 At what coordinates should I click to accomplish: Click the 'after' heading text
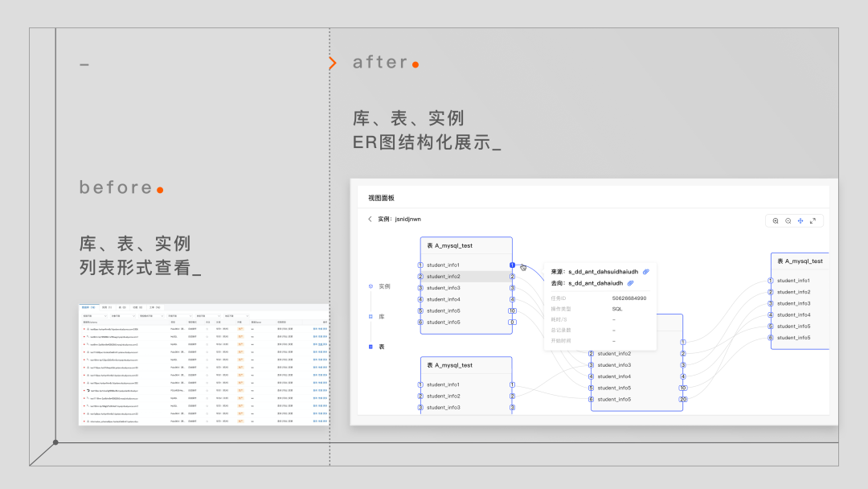[x=380, y=62]
